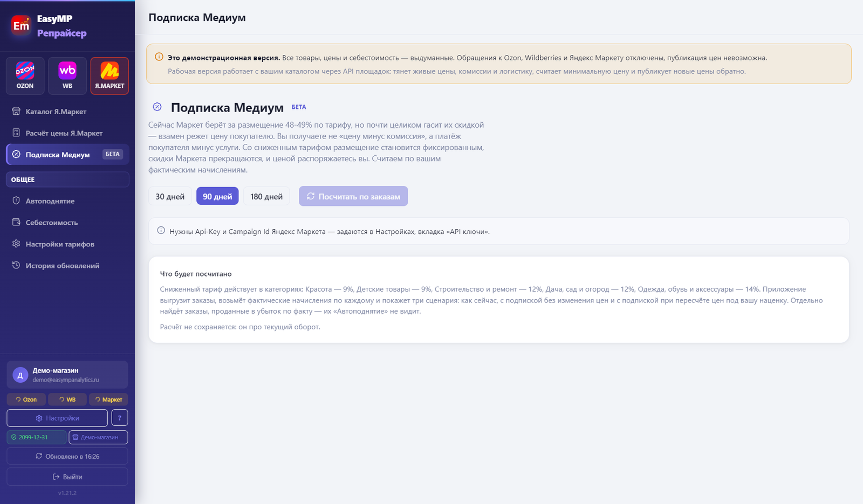Click the question mark help button
The image size is (863, 504).
pyautogui.click(x=120, y=418)
